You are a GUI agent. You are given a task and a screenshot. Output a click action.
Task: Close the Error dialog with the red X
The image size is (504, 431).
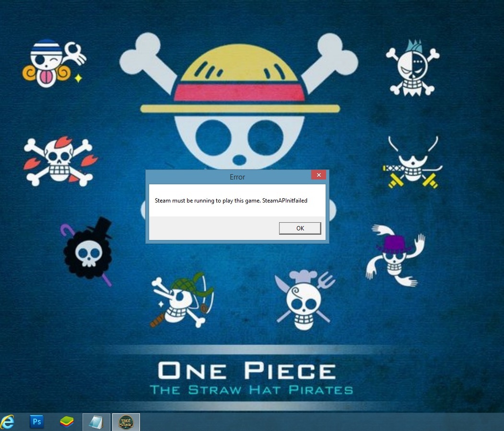[x=318, y=175]
